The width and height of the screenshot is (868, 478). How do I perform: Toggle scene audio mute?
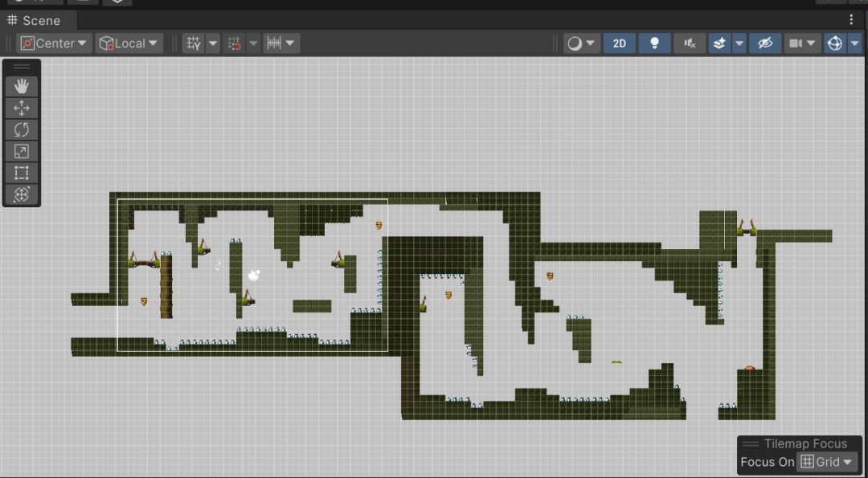pyautogui.click(x=690, y=43)
